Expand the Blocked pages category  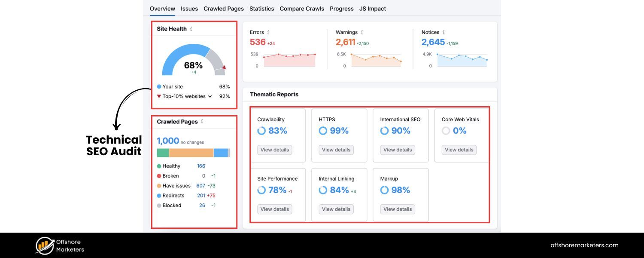point(159,206)
